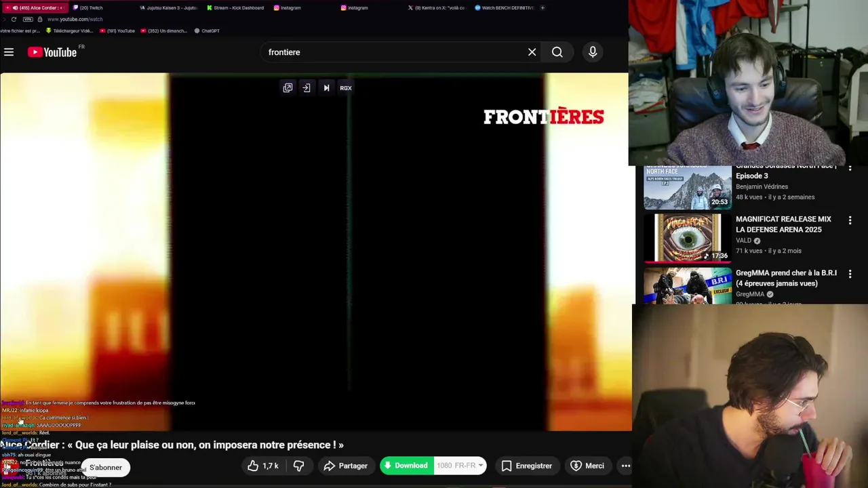Run search with the magnifier button
Screen dimensions: 868x488
point(557,52)
